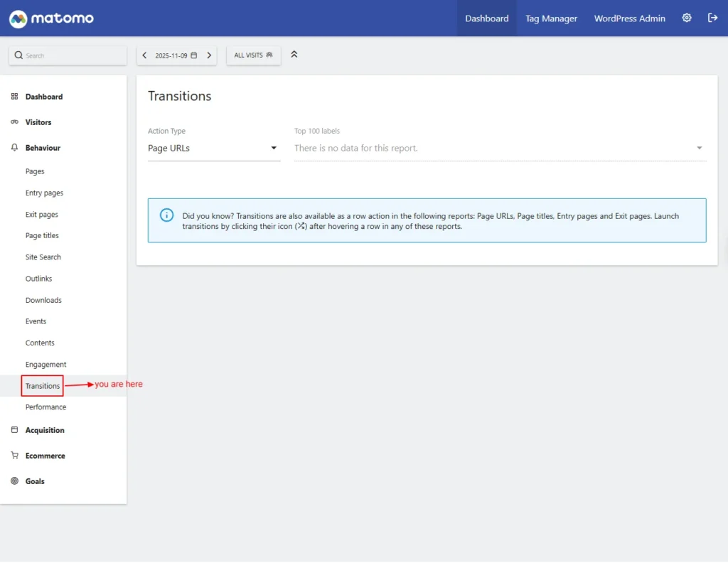Go to next date with right arrow
Viewport: 728px width, 563px height.
tap(209, 55)
